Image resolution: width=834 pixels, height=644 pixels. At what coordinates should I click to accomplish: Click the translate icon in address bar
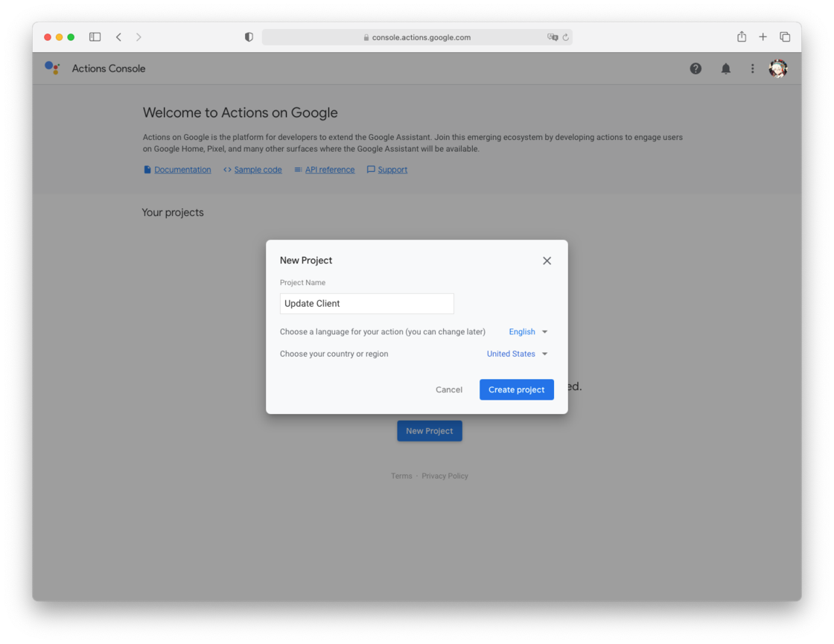[x=553, y=37]
